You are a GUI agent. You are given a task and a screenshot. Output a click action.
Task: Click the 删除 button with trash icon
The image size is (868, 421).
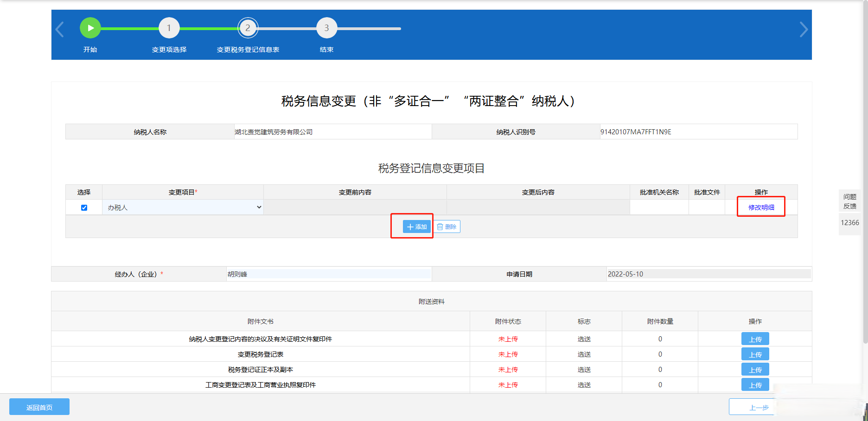coord(447,226)
